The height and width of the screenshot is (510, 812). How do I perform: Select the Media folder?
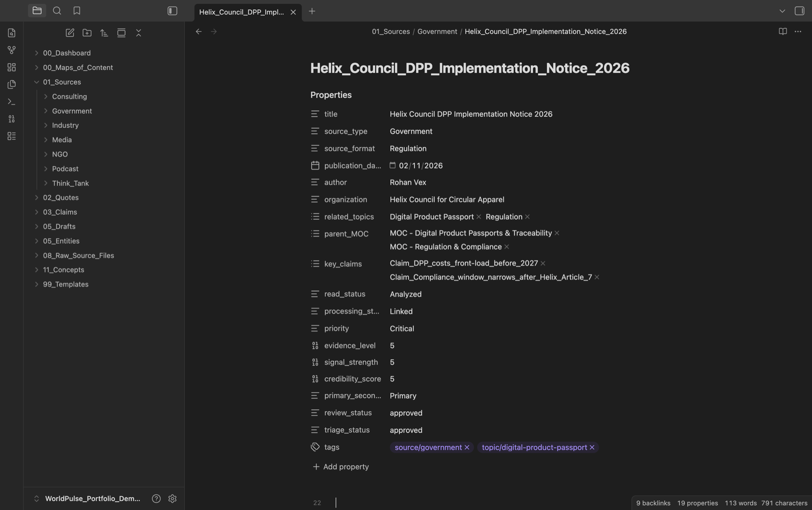[62, 140]
